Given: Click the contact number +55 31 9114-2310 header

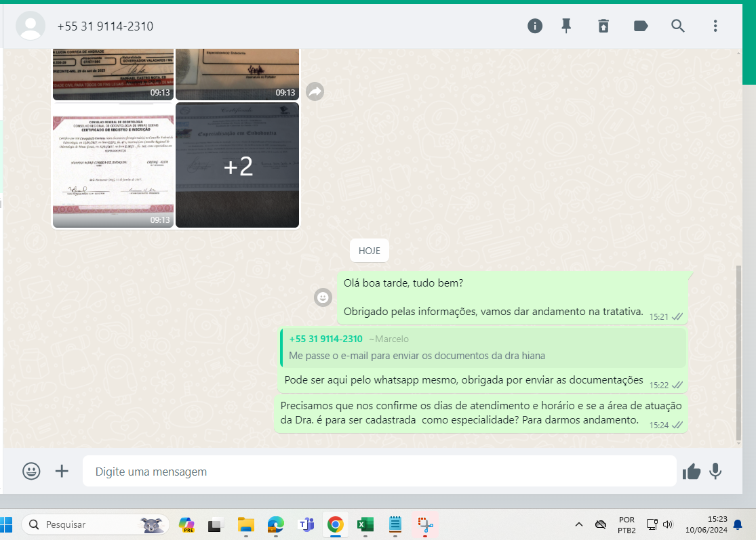Looking at the screenshot, I should pos(105,26).
